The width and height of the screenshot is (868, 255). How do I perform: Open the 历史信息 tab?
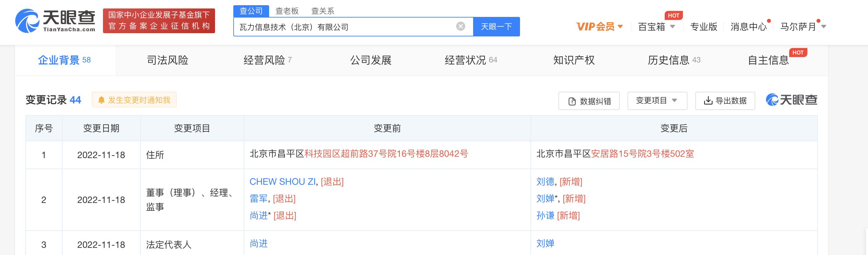[674, 60]
